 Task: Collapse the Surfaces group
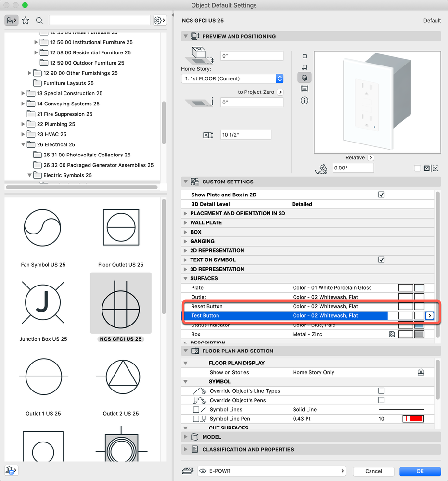click(185, 278)
